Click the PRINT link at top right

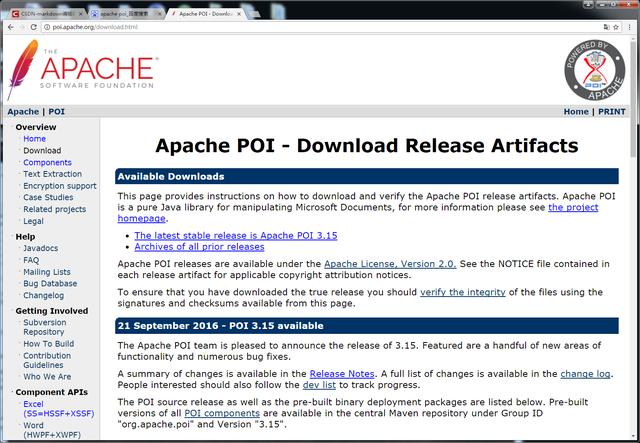pyautogui.click(x=611, y=112)
